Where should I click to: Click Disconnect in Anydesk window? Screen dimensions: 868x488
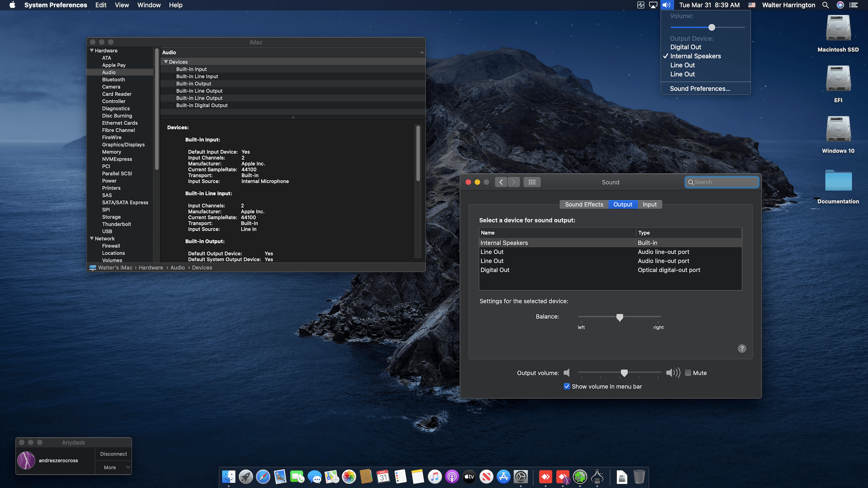point(113,454)
